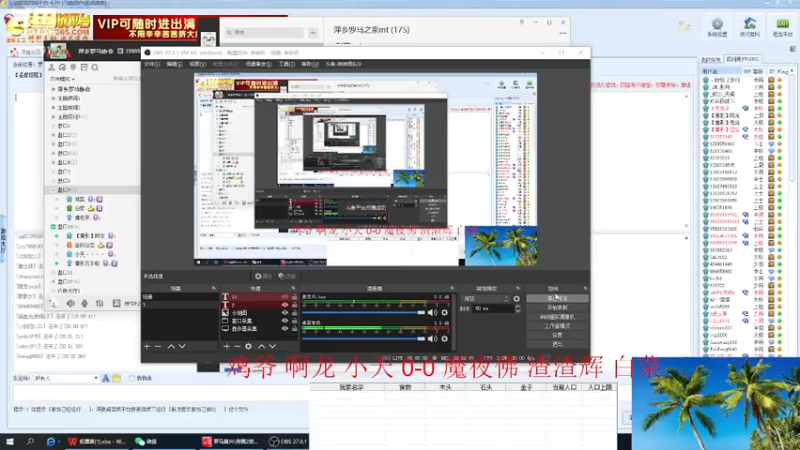
Task: Pop out the Sources dock panel
Action: (x=293, y=289)
